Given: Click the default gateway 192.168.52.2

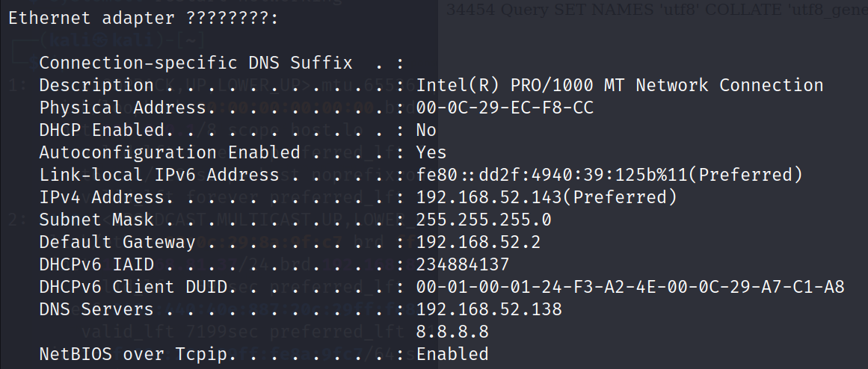Looking at the screenshot, I should [x=478, y=242].
